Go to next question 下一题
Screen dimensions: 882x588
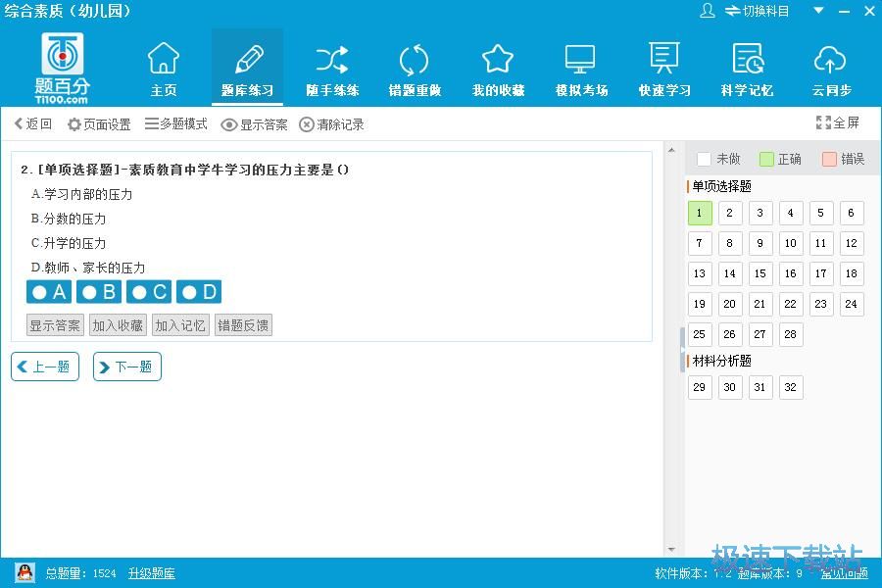tap(127, 367)
